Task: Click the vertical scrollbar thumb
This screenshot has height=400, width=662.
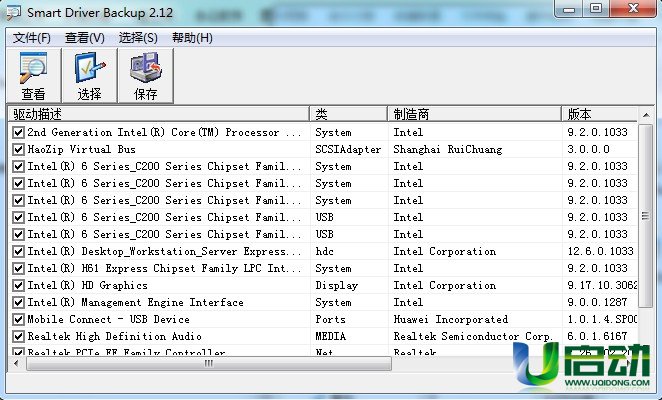Action: (646, 216)
